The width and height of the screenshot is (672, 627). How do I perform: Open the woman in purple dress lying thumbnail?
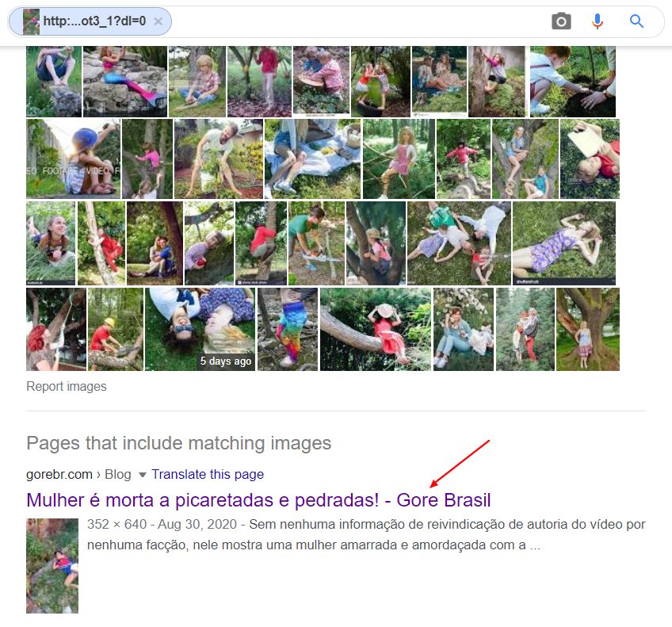click(564, 243)
